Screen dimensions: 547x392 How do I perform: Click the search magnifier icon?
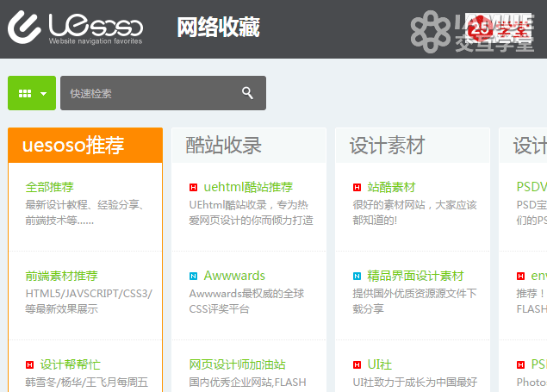(247, 93)
